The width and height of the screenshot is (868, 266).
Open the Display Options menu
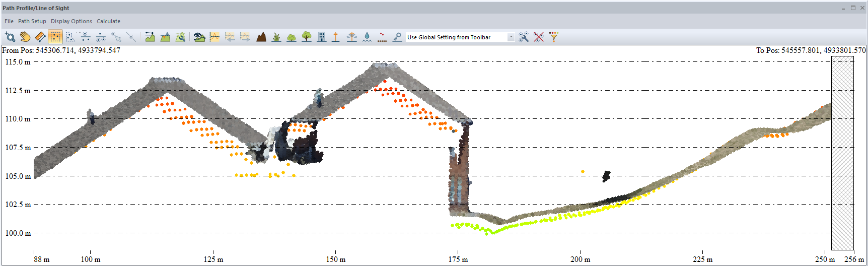click(71, 21)
